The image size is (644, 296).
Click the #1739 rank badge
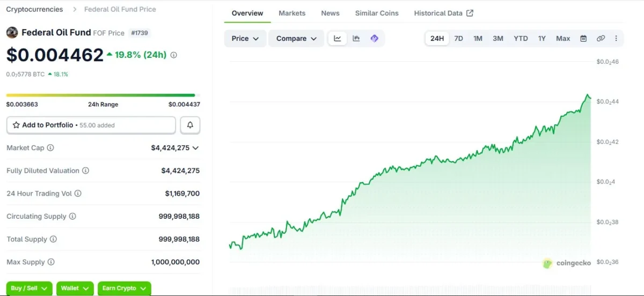[x=139, y=33]
